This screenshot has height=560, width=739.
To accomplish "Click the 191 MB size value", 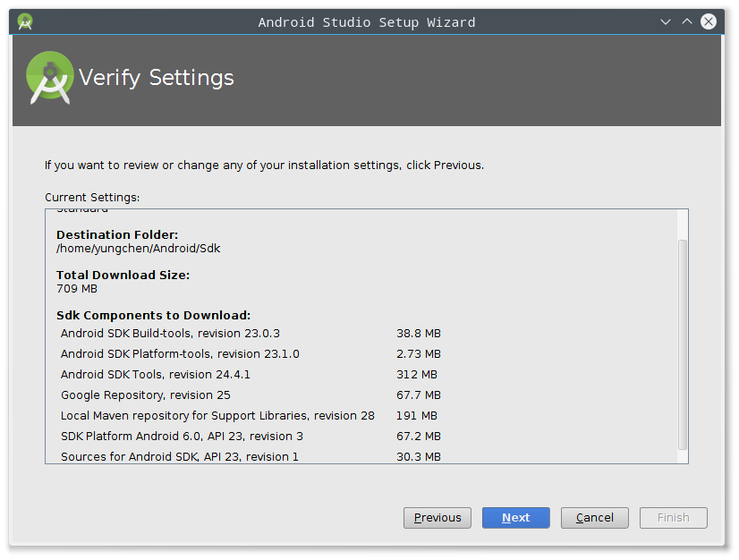I will point(417,416).
